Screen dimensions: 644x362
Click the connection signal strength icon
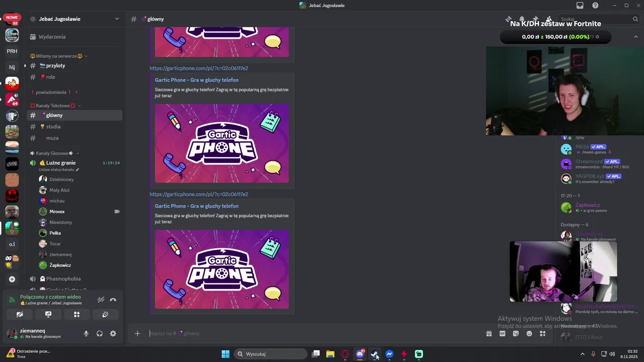(x=12, y=300)
